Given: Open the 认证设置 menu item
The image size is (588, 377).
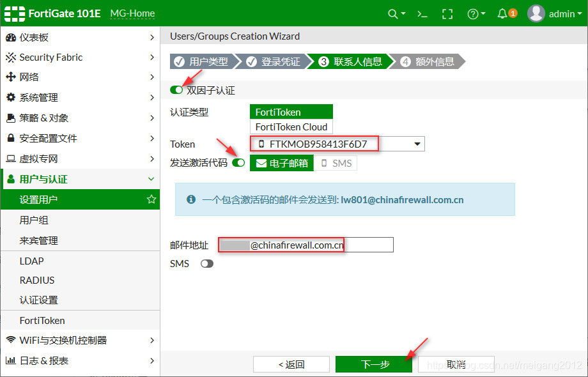Looking at the screenshot, I should (x=81, y=300).
